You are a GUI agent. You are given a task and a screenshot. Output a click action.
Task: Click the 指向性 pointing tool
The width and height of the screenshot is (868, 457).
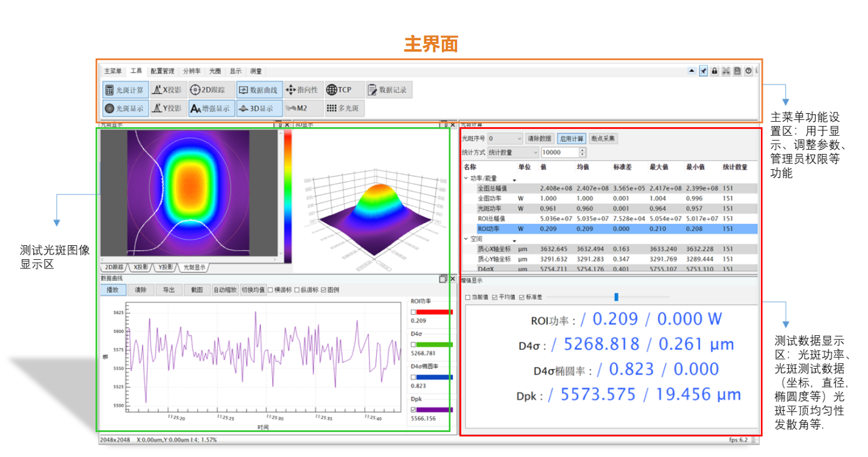pos(301,90)
